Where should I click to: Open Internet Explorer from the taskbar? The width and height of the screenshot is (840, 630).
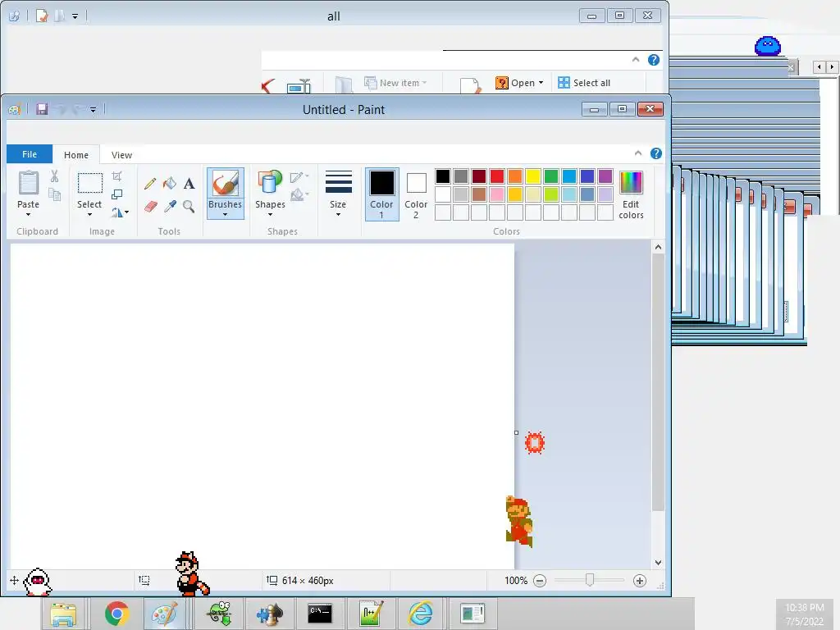421,614
